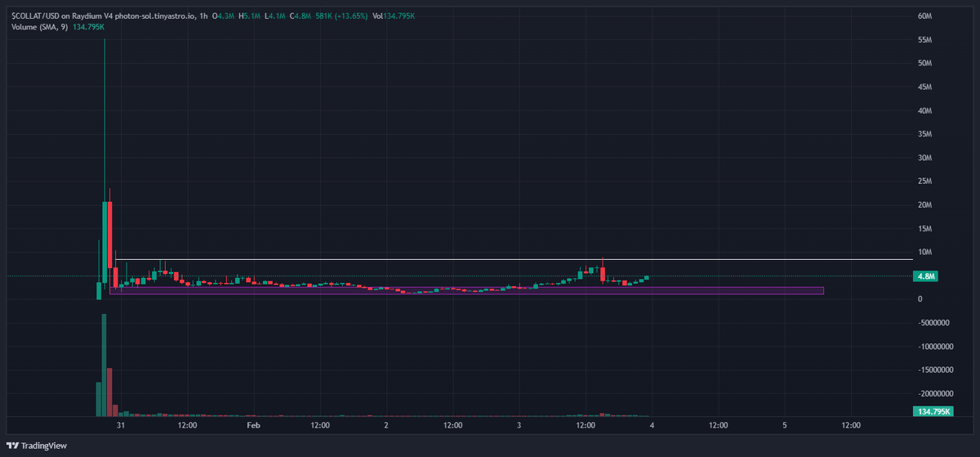Click the -15000000 price axis label
This screenshot has height=457, width=980.
(936, 370)
